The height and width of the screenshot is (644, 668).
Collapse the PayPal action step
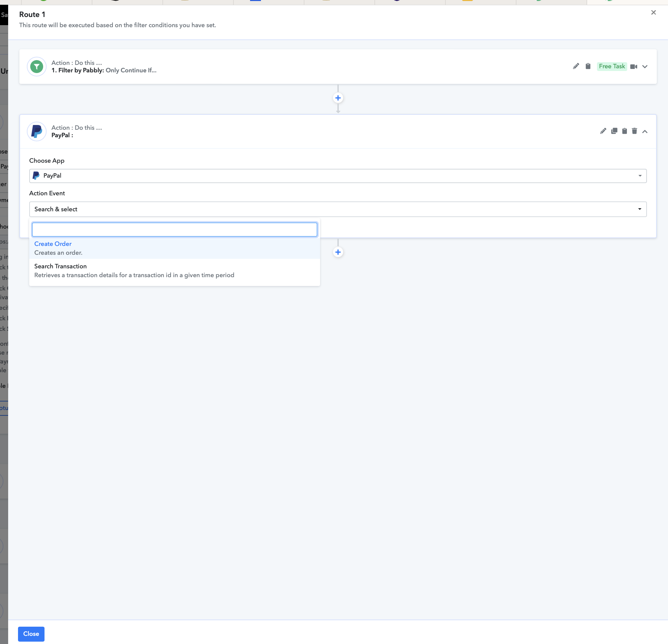click(x=645, y=131)
